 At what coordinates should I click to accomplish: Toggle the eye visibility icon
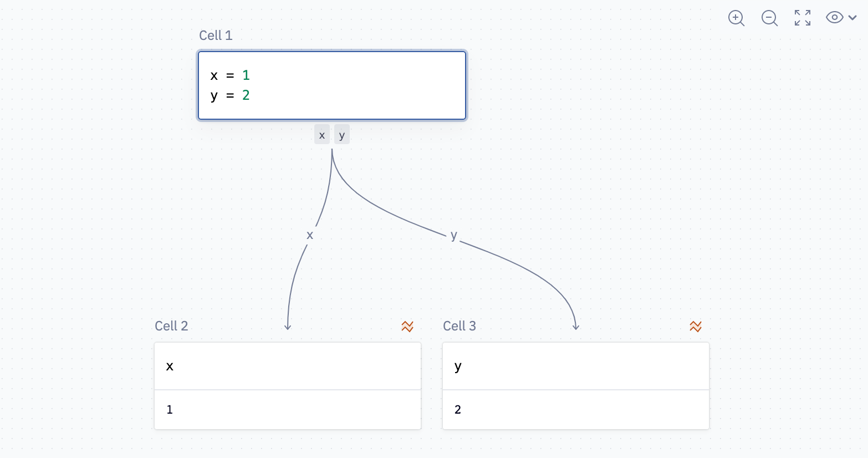click(x=834, y=18)
